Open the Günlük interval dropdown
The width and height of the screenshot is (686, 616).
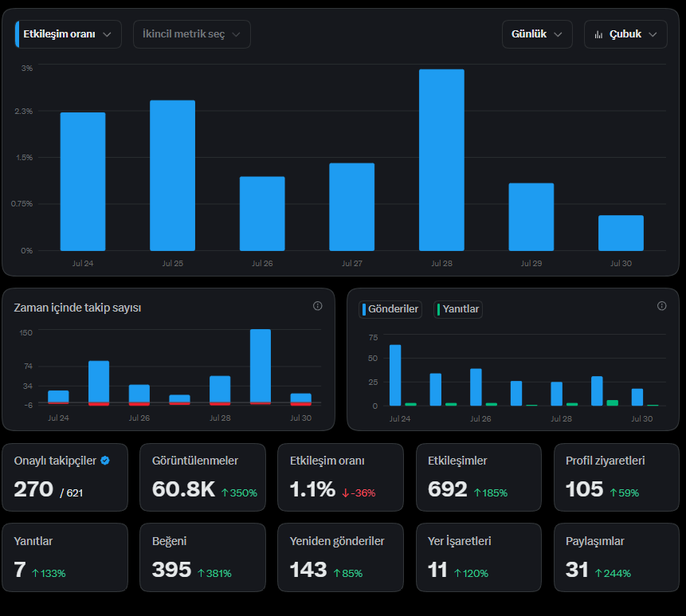click(537, 34)
